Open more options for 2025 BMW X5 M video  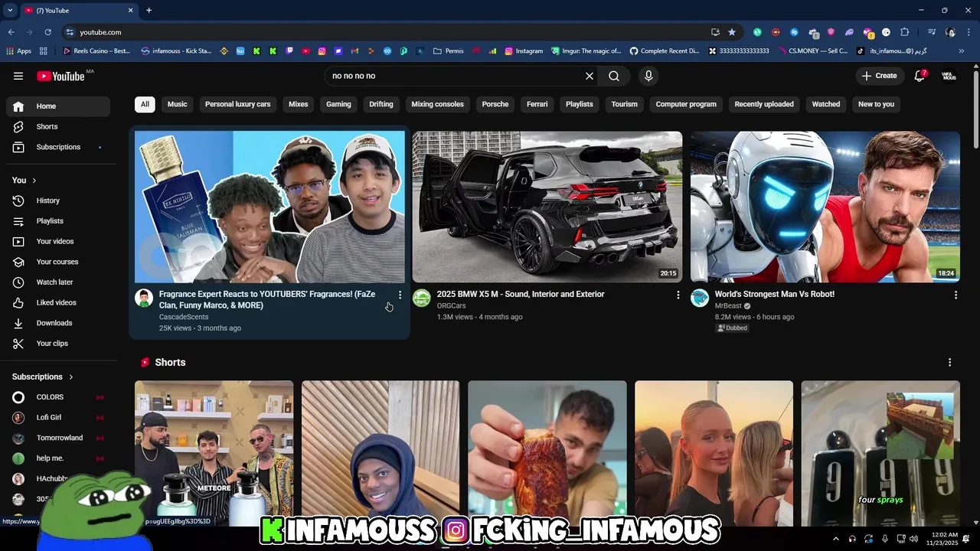point(678,295)
